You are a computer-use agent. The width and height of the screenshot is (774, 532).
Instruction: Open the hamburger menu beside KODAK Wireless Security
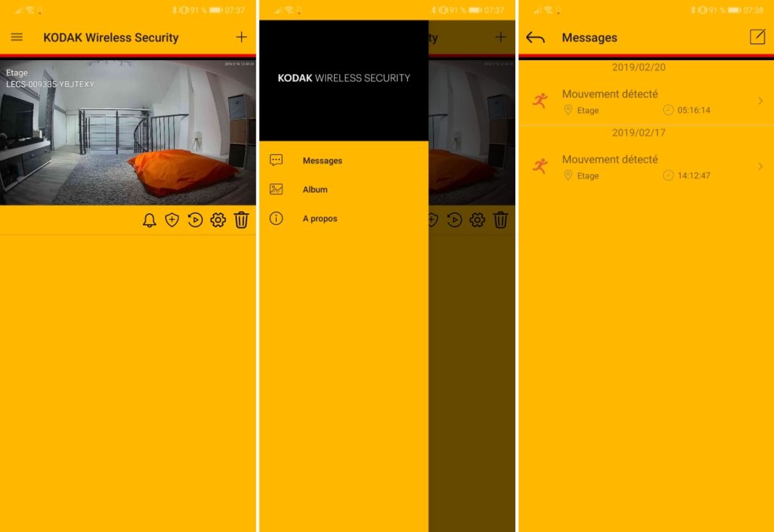coord(17,37)
